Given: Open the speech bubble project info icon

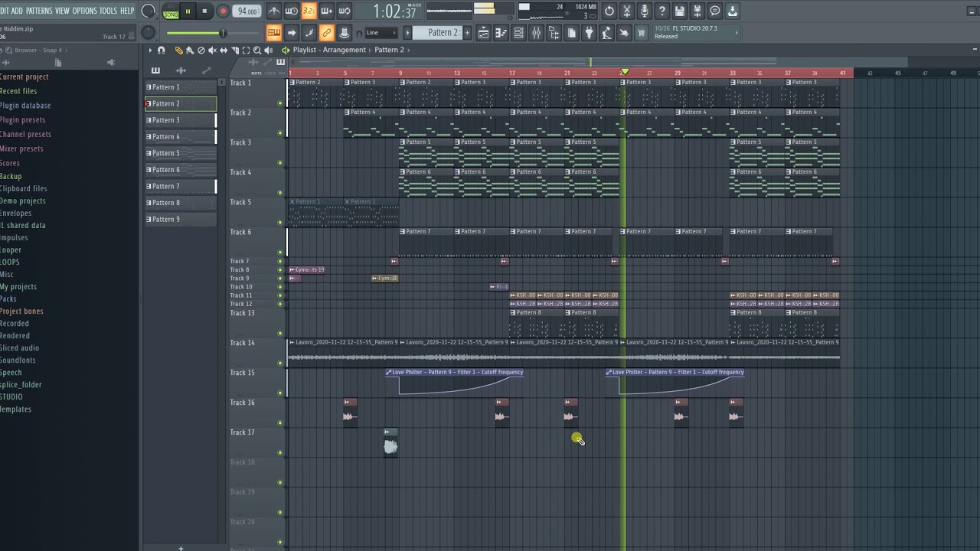Looking at the screenshot, I should tap(715, 11).
